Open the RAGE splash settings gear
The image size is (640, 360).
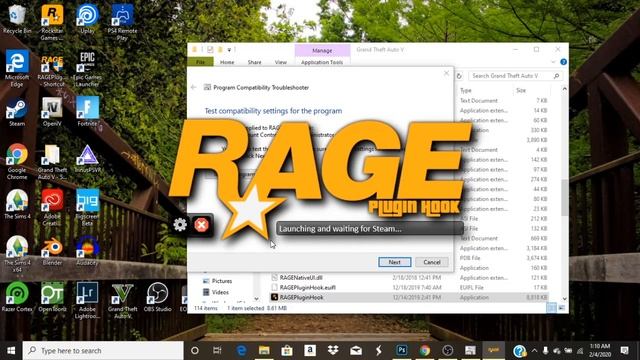pos(180,224)
